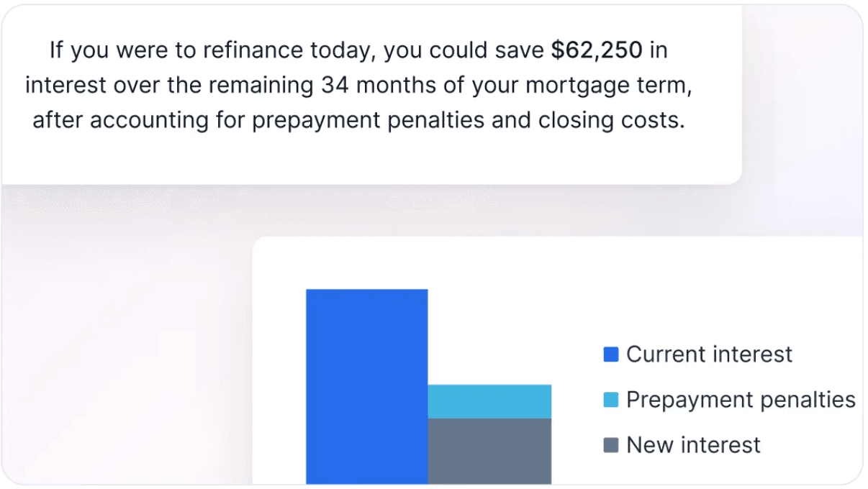Click the tall blue Current interest bar
This screenshot has height=489, width=868.
point(367,386)
